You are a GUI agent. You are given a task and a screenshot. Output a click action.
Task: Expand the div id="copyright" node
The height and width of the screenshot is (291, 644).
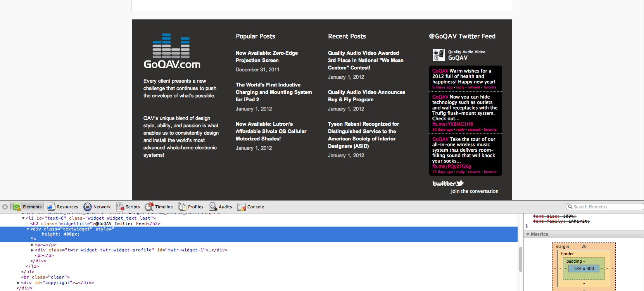click(x=19, y=283)
